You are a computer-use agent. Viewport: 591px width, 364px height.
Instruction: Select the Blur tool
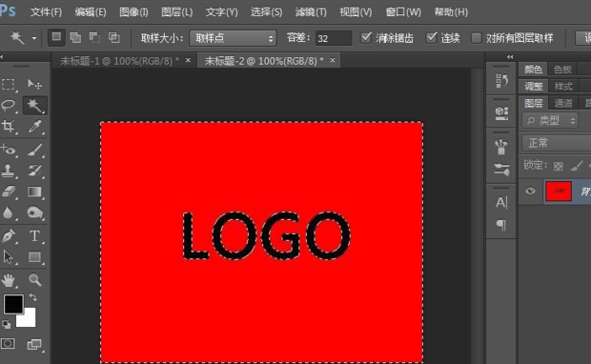point(9,212)
